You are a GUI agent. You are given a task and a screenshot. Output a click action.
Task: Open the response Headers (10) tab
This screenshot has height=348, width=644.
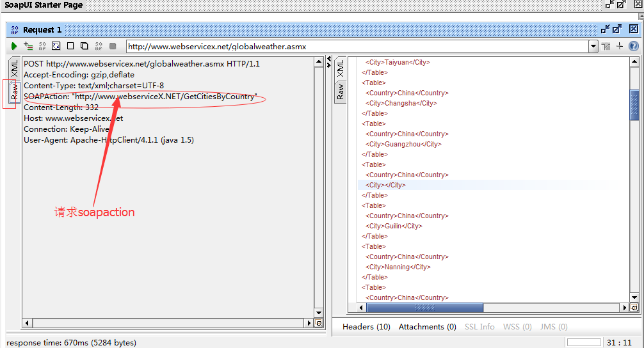pos(366,327)
